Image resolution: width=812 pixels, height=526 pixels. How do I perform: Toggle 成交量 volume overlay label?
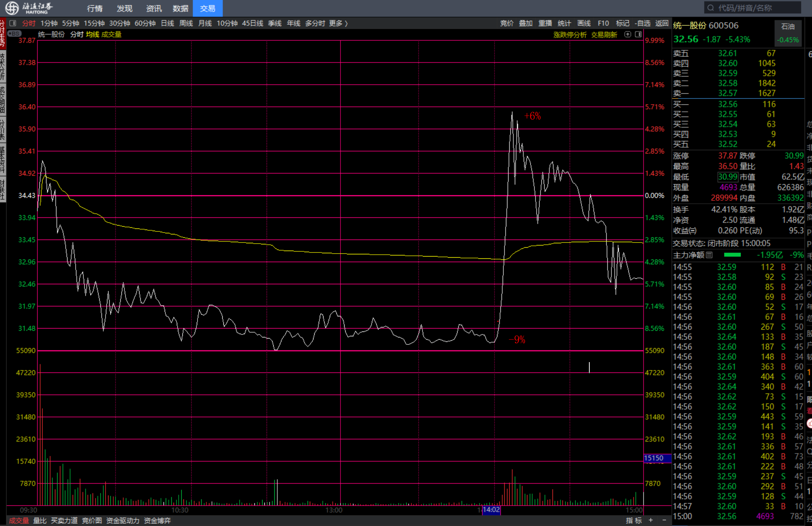coord(111,34)
